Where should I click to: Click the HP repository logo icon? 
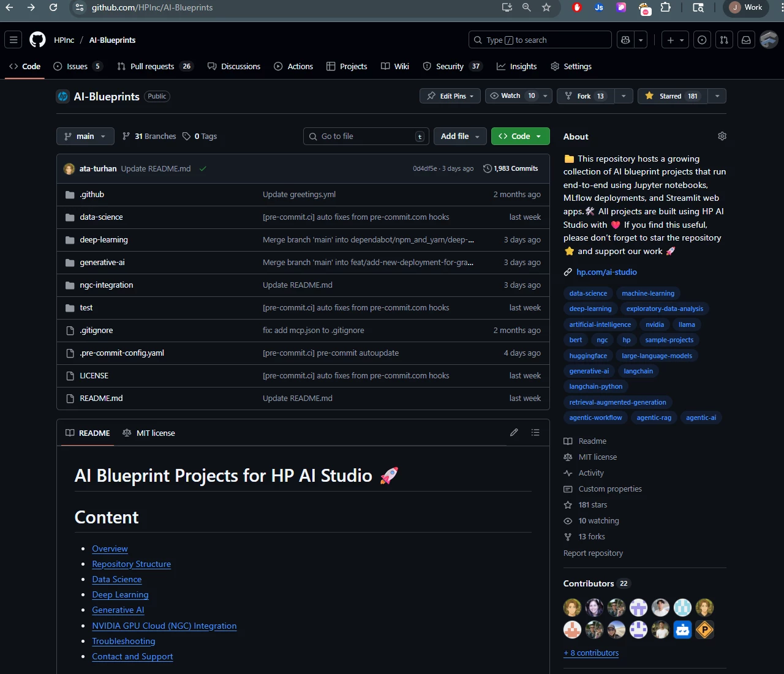coord(62,96)
